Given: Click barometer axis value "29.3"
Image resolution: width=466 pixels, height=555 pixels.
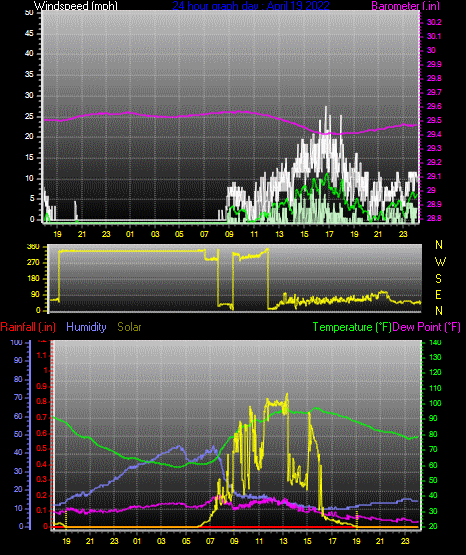Looking at the screenshot, I should pos(434,148).
